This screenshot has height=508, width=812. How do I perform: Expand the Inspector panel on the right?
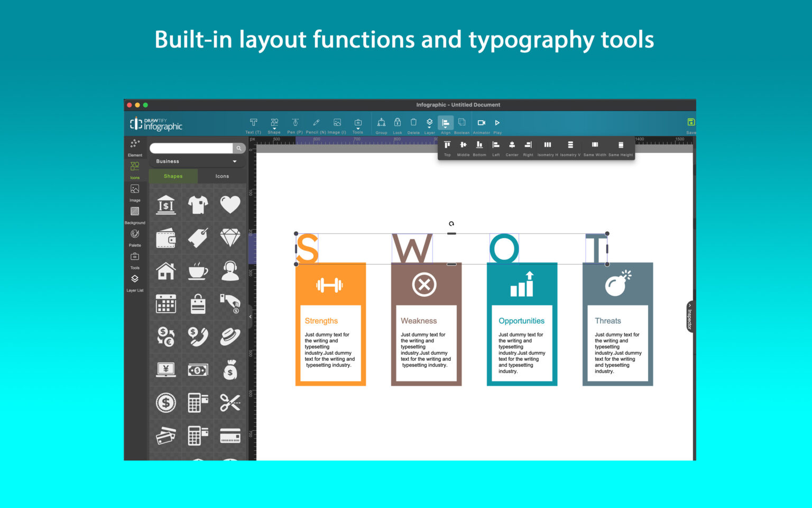pos(690,317)
